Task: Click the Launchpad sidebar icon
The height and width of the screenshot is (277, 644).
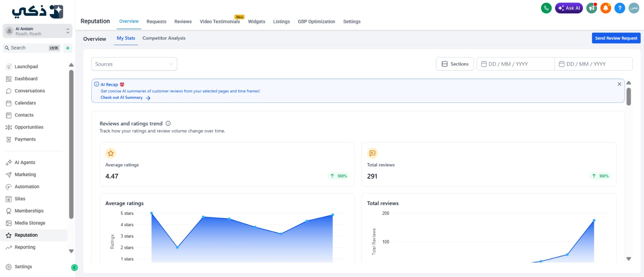Action: tap(8, 67)
